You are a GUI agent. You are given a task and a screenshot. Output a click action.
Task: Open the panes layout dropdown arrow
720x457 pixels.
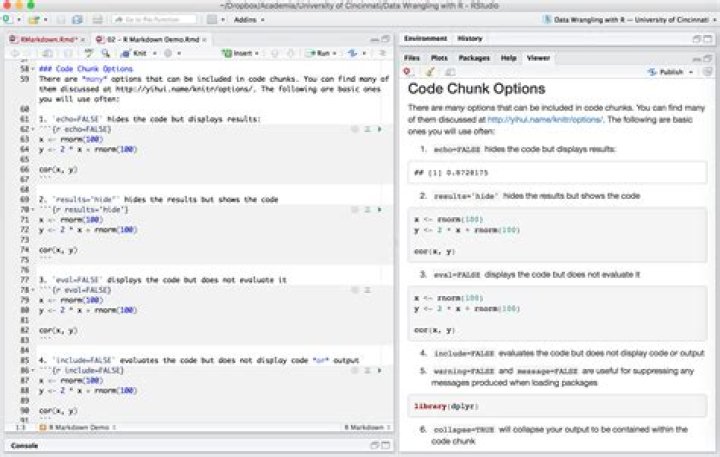point(223,20)
